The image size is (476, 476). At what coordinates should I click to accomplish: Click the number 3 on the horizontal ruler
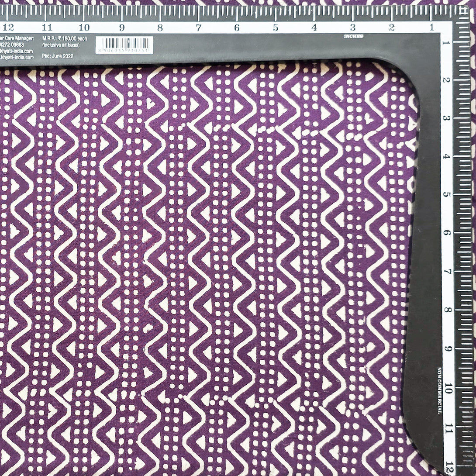click(352, 28)
